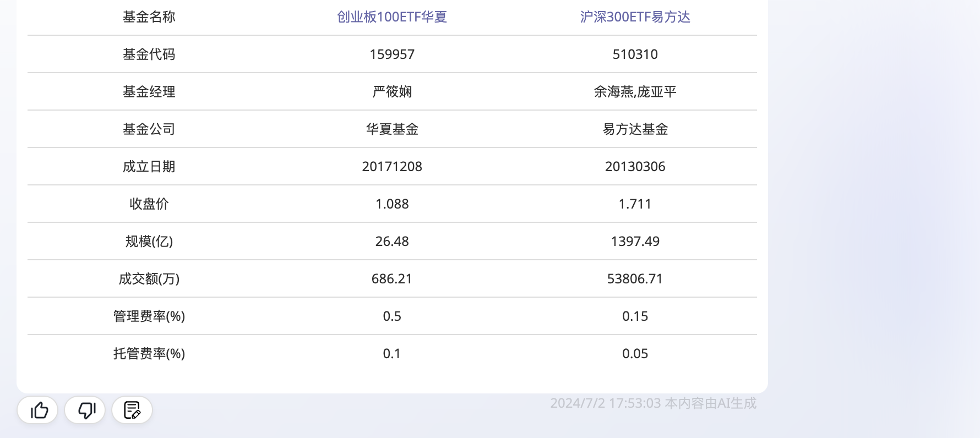Open the 沪深300ETF易方达 fund link
Screen dimensions: 980x438
pos(635,17)
